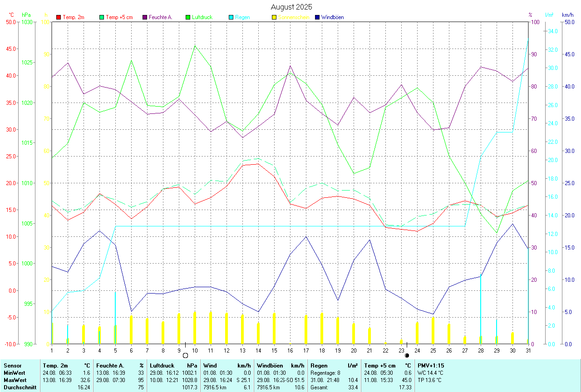581x392 pixels.
Task: Click the hPa axis unit label
Action: (x=27, y=15)
